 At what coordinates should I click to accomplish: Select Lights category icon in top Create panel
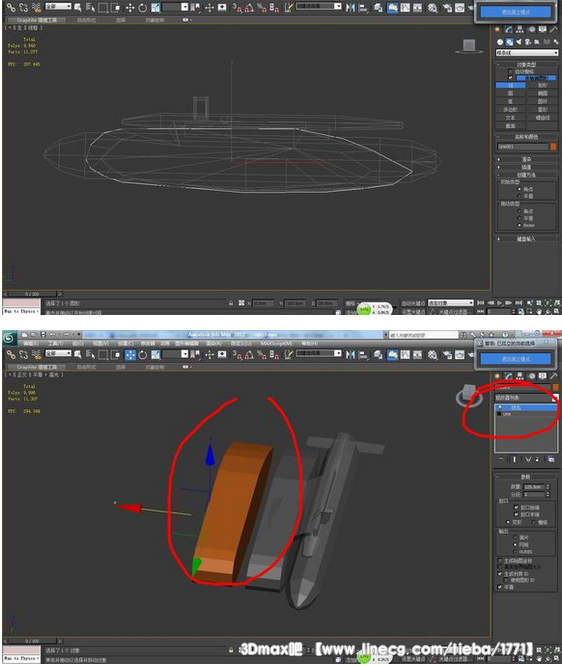[x=519, y=42]
